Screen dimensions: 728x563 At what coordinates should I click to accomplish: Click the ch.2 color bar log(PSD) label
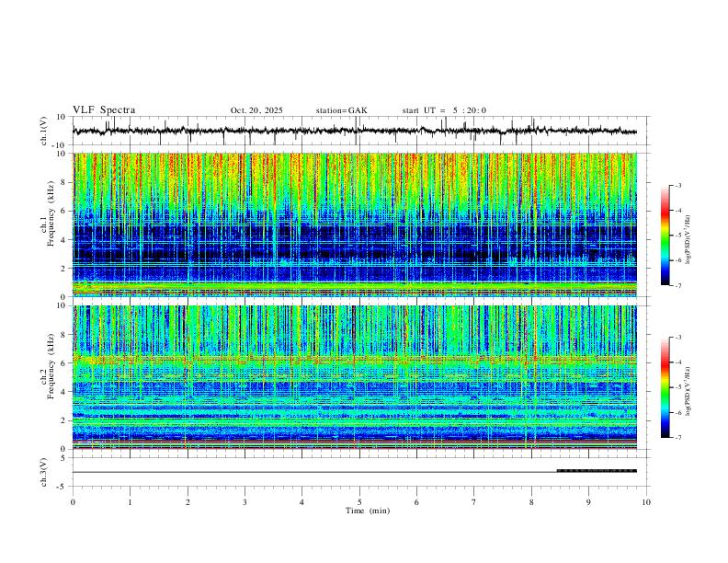[688, 391]
